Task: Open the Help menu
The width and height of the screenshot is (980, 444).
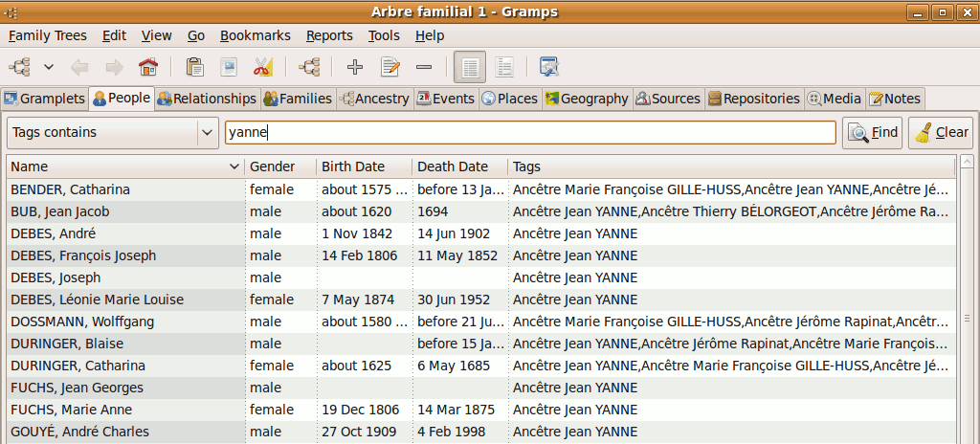Action: [x=430, y=35]
